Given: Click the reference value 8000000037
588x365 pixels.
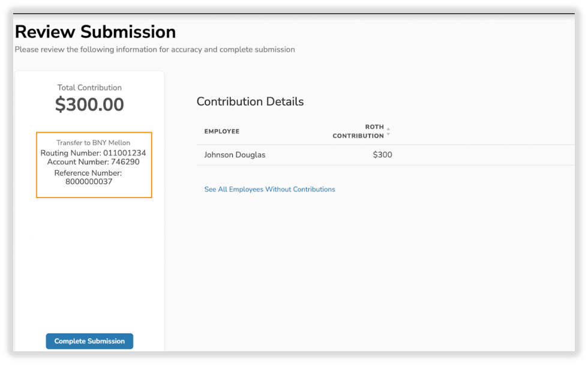Looking at the screenshot, I should pos(89,181).
